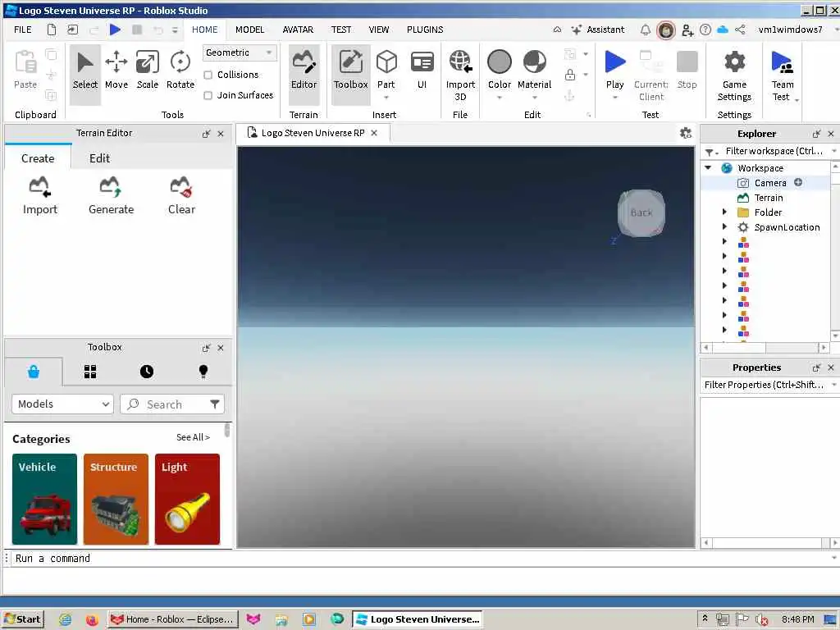Click Generate terrain

click(111, 195)
